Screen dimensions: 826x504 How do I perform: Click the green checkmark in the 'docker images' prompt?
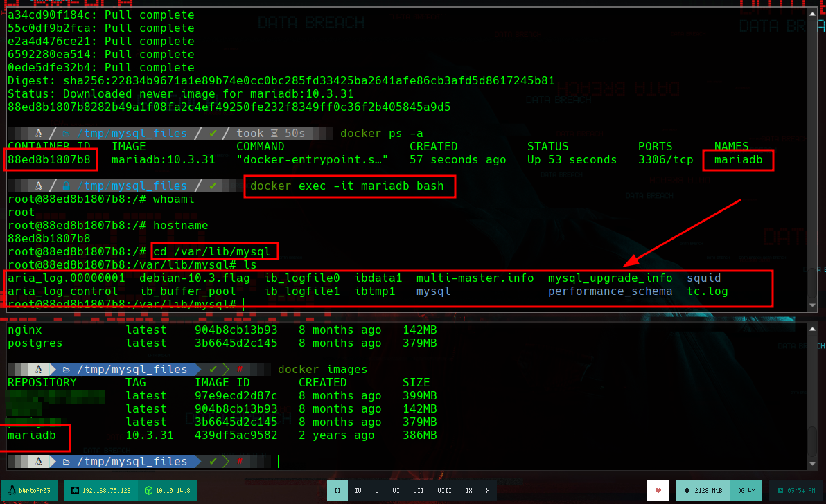coord(213,369)
